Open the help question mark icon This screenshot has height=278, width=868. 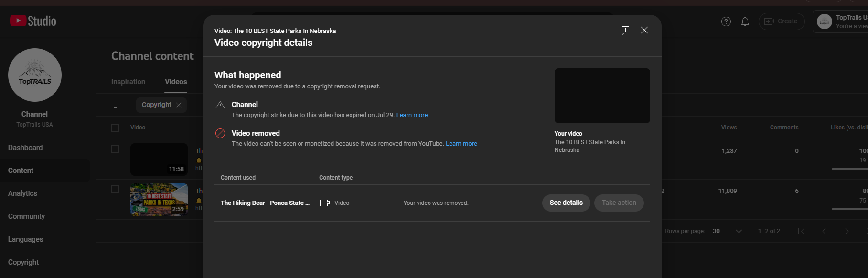point(726,21)
